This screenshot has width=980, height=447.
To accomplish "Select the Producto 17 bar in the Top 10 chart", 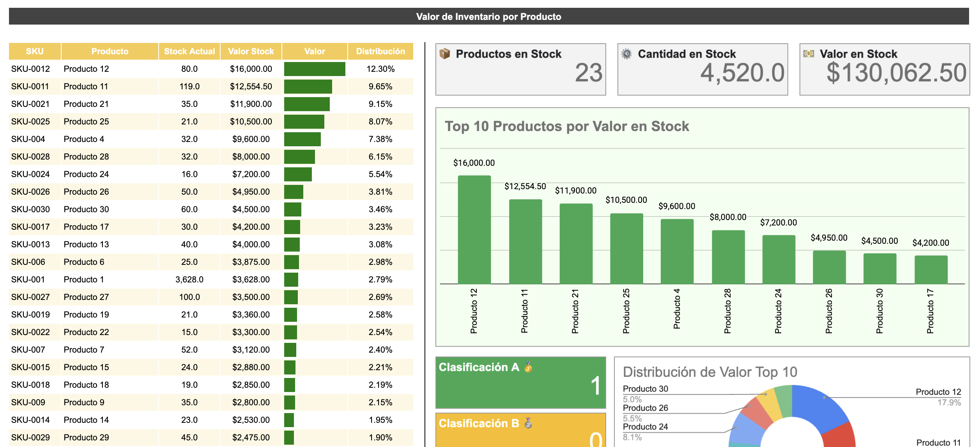I will click(x=931, y=270).
